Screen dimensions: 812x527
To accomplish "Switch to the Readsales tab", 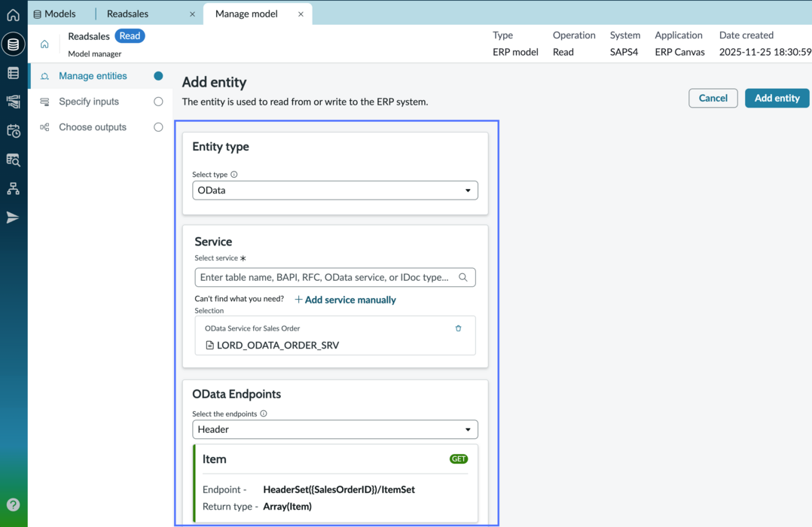I will 127,14.
